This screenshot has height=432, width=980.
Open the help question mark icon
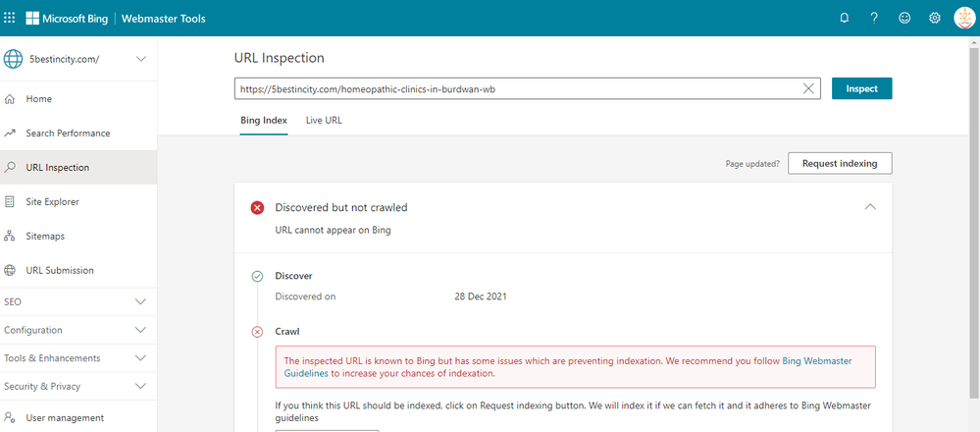874,18
